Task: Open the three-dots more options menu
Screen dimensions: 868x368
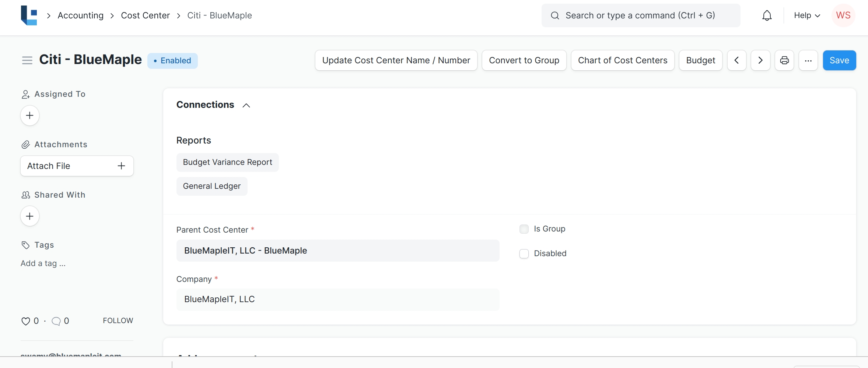Action: 808,60
